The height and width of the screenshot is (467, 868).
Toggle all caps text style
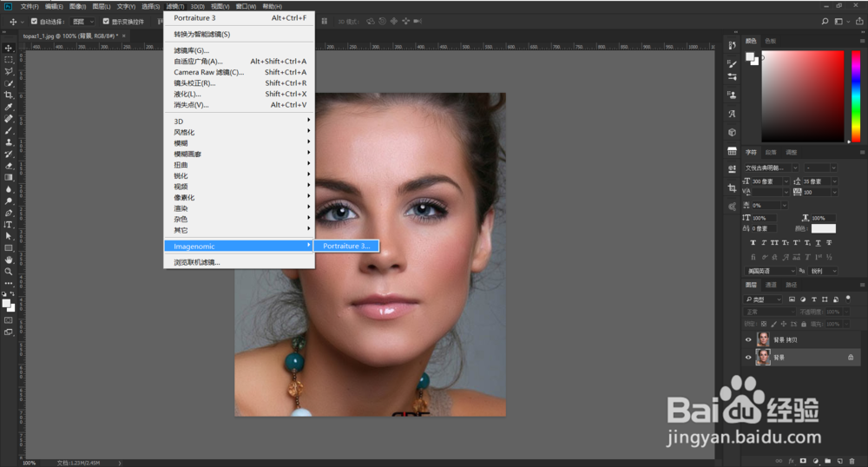[x=774, y=243]
